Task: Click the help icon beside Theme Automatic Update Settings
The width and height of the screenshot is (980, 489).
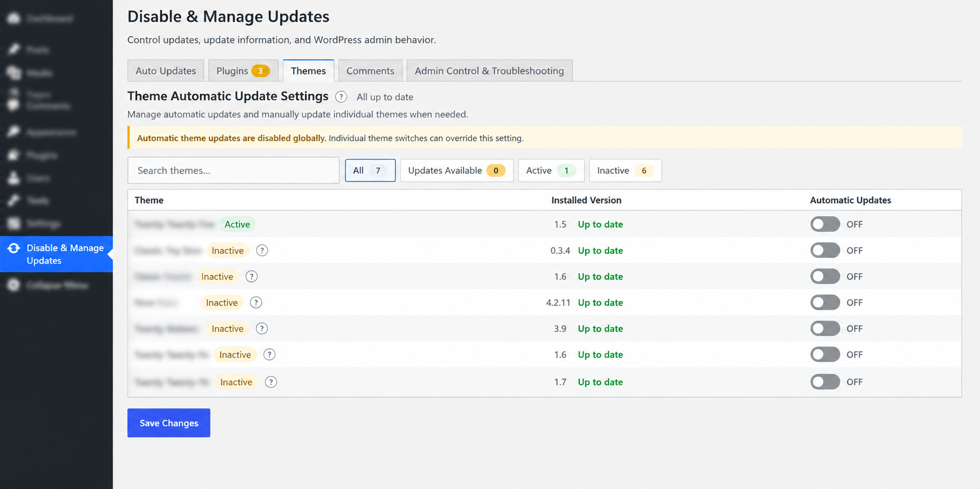Action: coord(341,97)
